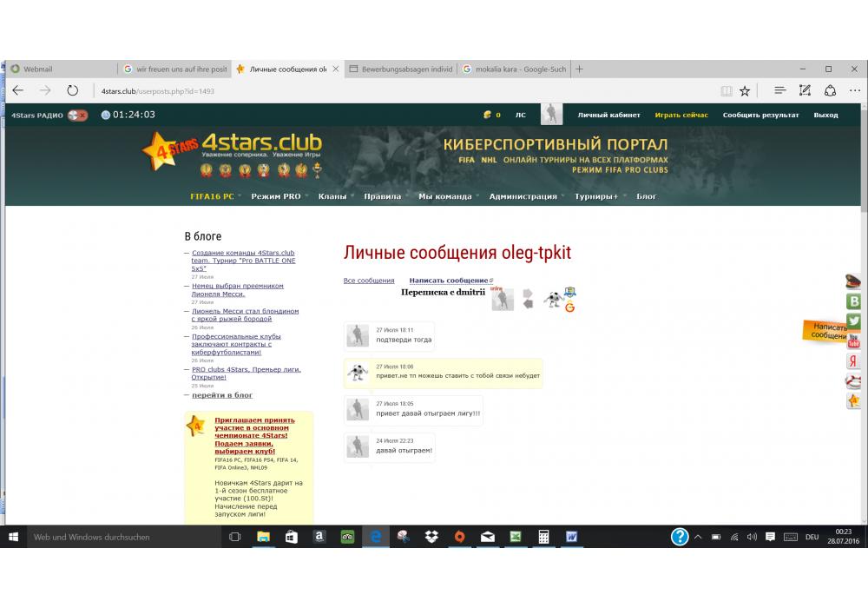
Task: Open Dropbox from the Windows taskbar
Action: click(431, 537)
